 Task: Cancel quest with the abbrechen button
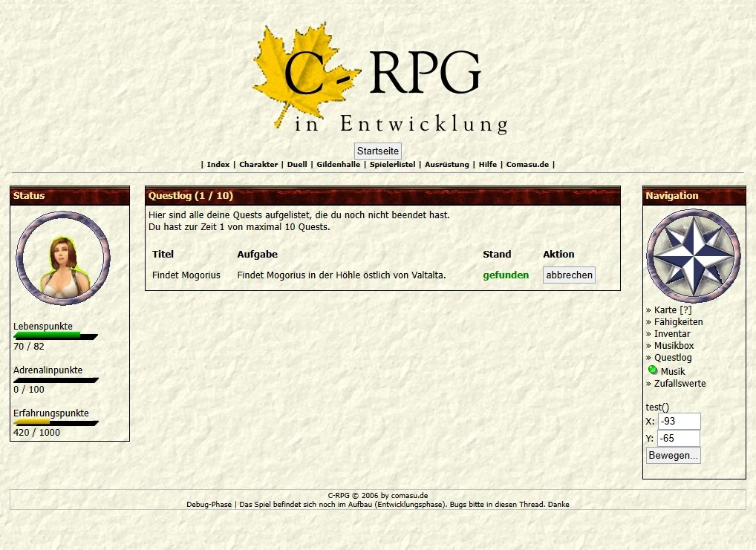(569, 275)
